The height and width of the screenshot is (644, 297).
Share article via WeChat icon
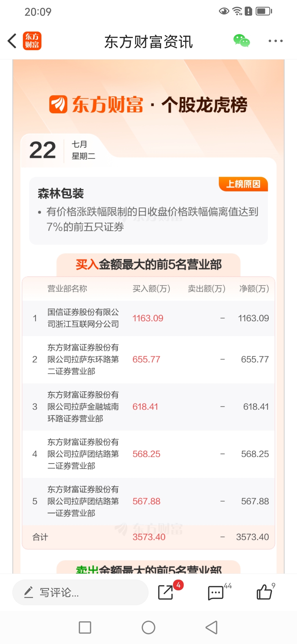241,41
